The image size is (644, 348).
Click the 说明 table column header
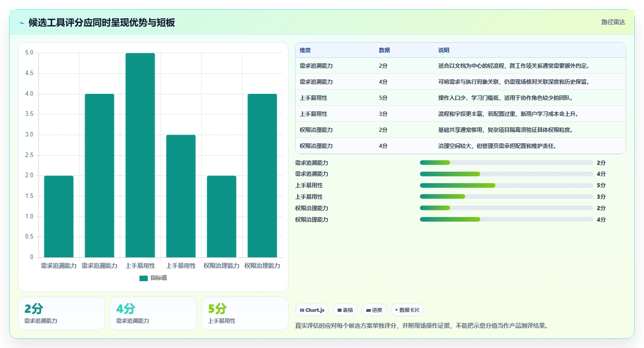(444, 50)
